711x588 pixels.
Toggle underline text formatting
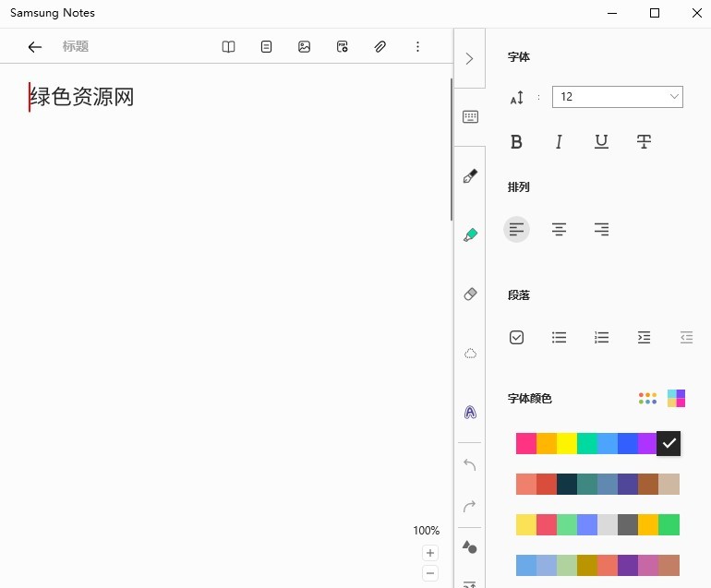601,142
